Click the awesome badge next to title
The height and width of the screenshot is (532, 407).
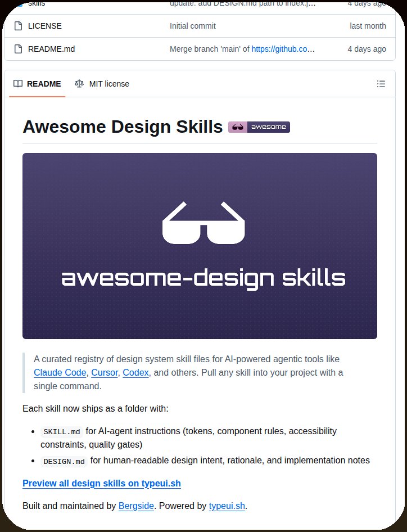point(259,127)
